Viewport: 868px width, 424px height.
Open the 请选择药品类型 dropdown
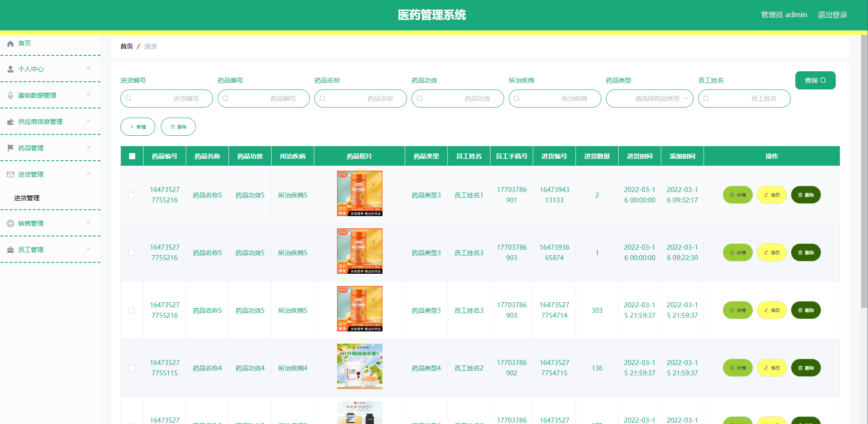pos(650,98)
